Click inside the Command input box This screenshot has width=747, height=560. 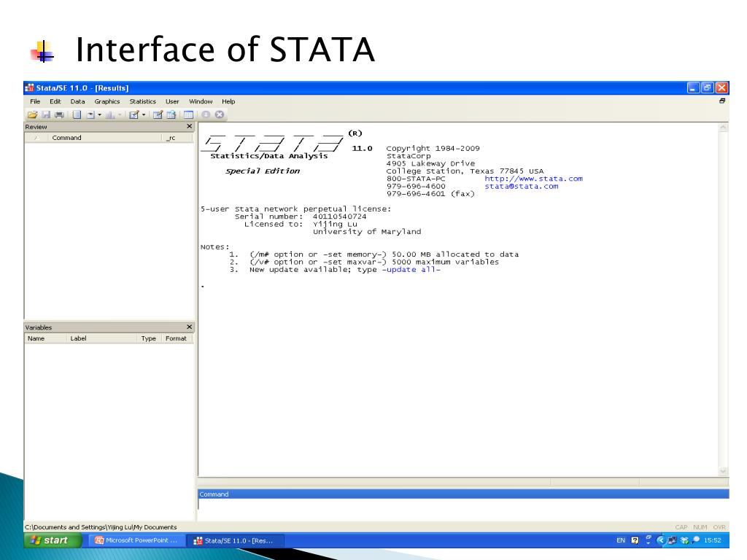tap(463, 510)
